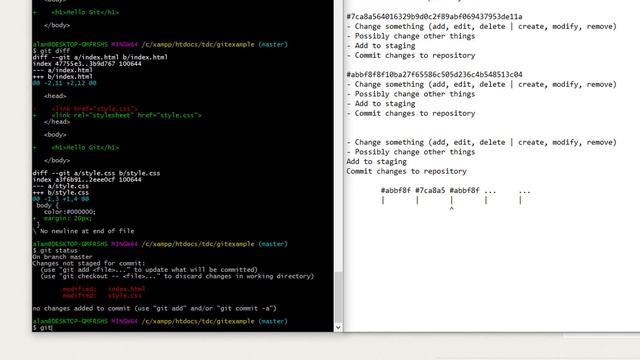Click the "#7ca8a5" label in commit timeline
Image resolution: width=640 pixels, height=360 pixels.
[430, 191]
